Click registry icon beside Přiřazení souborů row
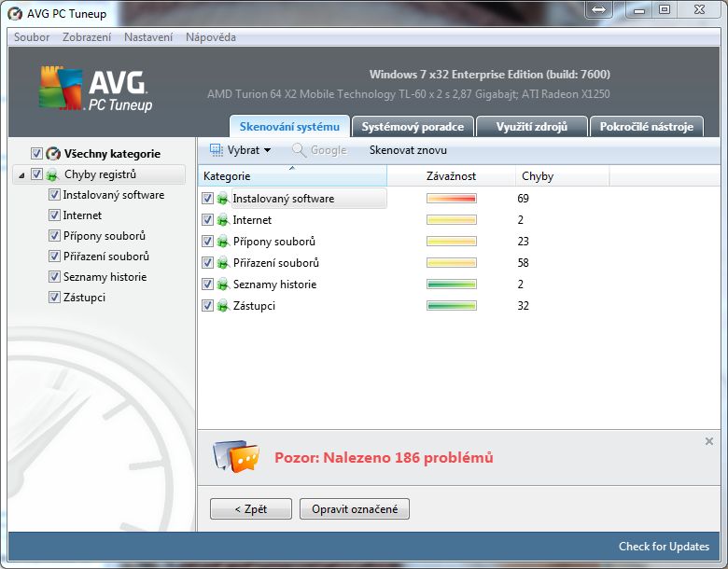The width and height of the screenshot is (728, 569). click(223, 263)
